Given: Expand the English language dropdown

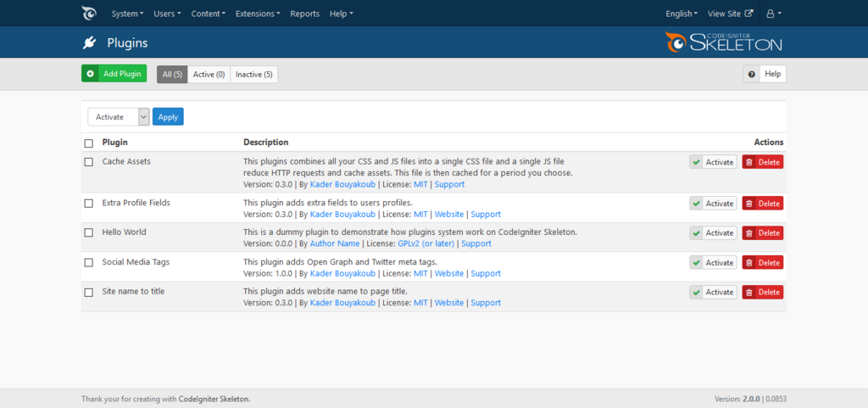Looking at the screenshot, I should pyautogui.click(x=682, y=14).
